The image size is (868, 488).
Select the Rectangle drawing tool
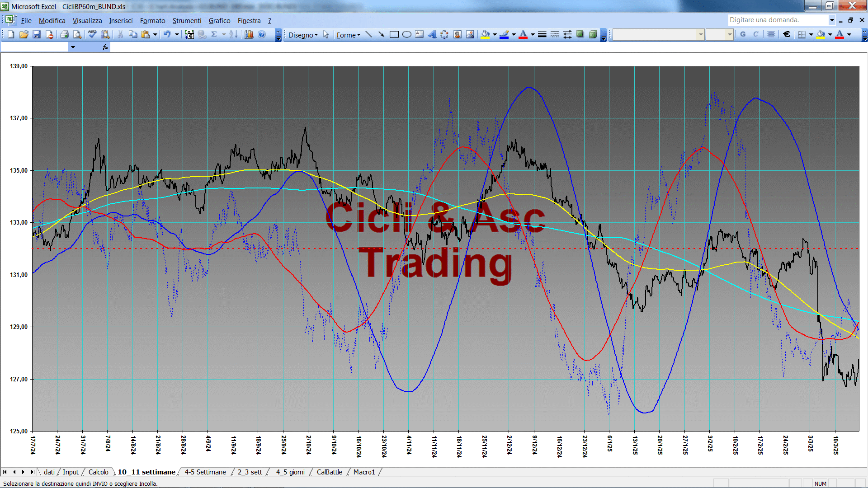(x=394, y=34)
